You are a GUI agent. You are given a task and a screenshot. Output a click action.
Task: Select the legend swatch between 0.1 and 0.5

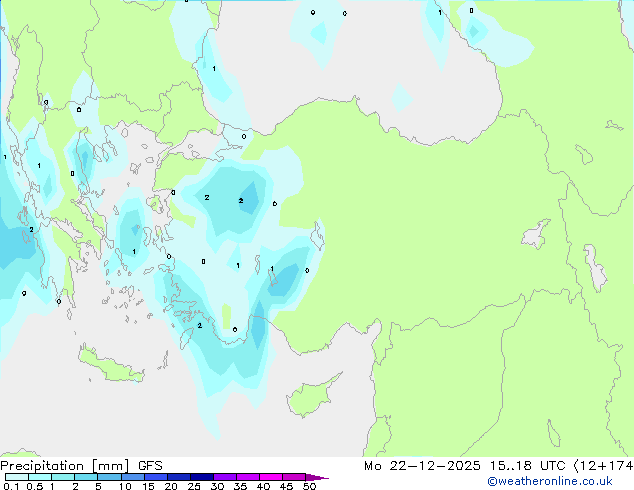pos(17,477)
